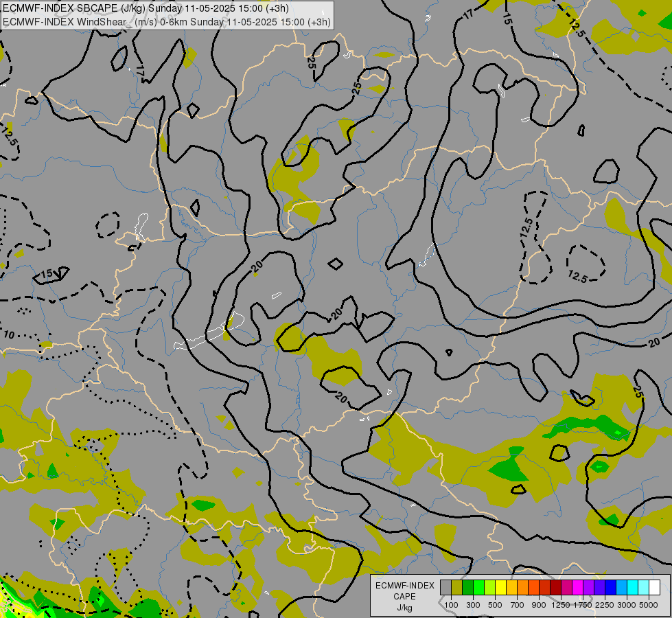
Task: Click the legend value 700
Action: pyautogui.click(x=518, y=605)
